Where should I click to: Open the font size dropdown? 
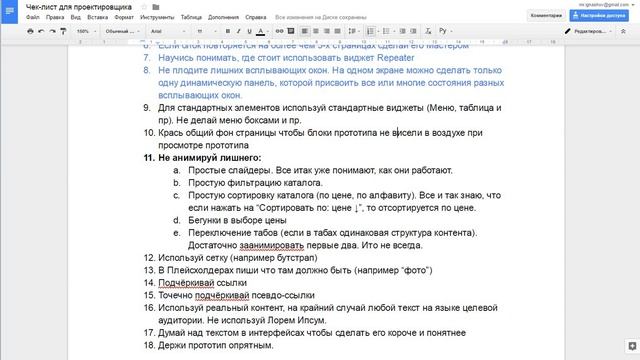coord(207,31)
